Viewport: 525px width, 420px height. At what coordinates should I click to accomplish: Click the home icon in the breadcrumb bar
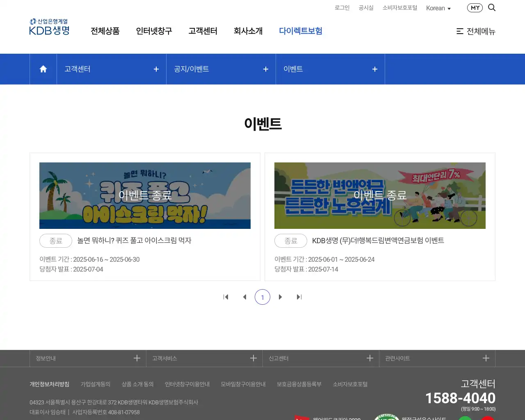(43, 69)
